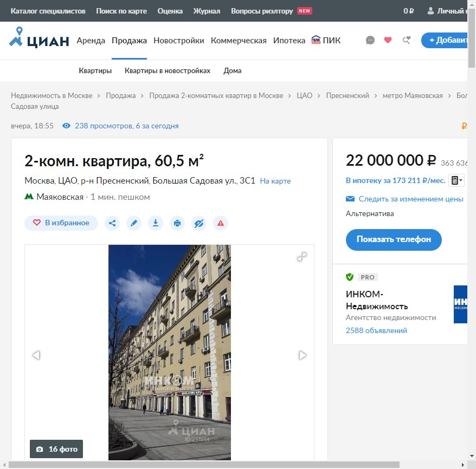Print the listing with the printer icon
Screen dimensions: 476x469
[177, 223]
